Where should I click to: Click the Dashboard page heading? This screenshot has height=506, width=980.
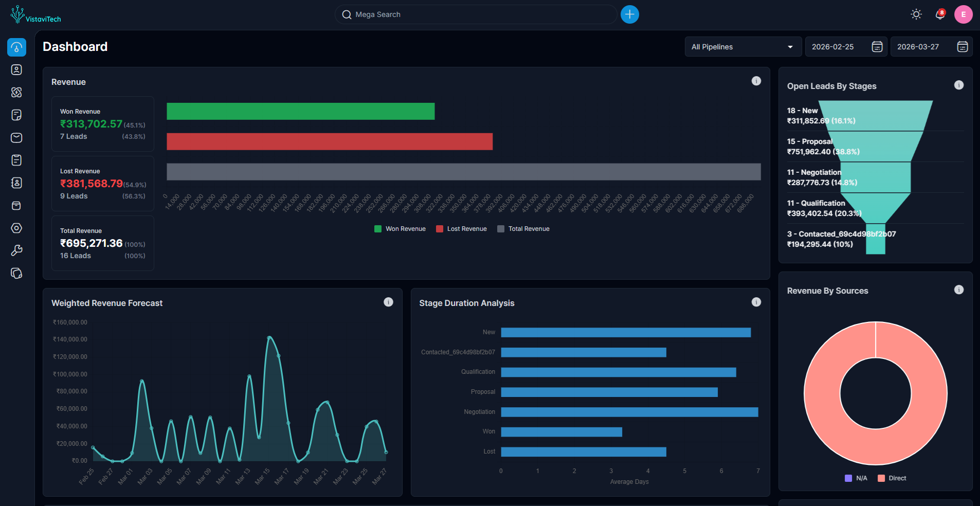click(75, 46)
